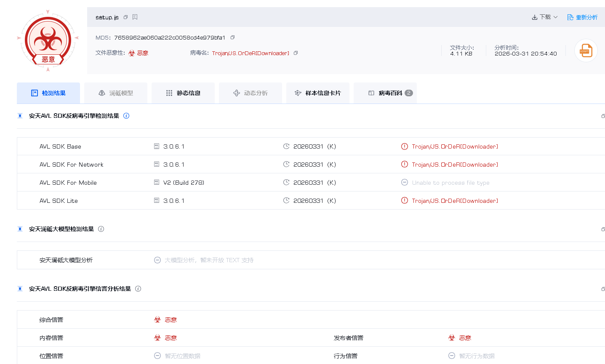Click the info icon beside 信誉分析结果 heading

(x=138, y=289)
